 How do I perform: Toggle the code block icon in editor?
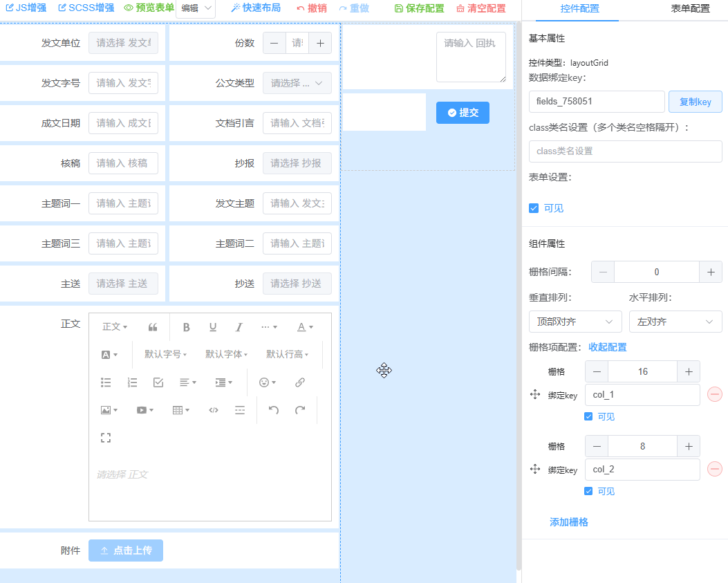point(214,410)
